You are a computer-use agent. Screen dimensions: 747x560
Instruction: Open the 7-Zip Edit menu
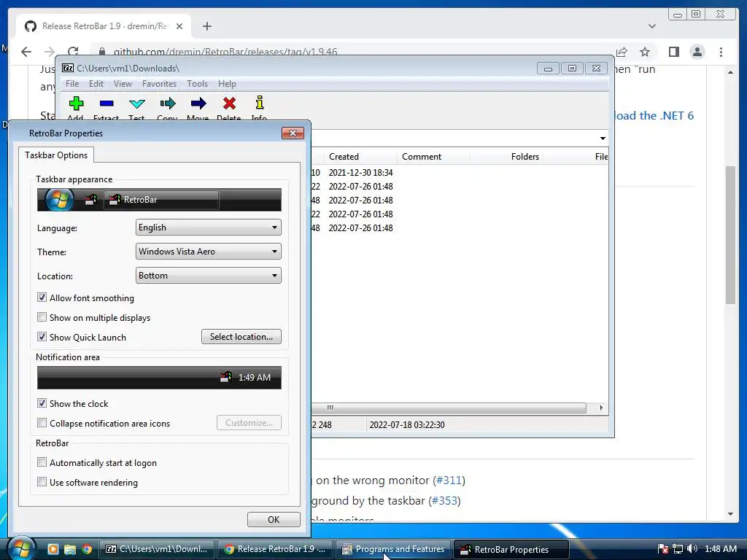96,84
